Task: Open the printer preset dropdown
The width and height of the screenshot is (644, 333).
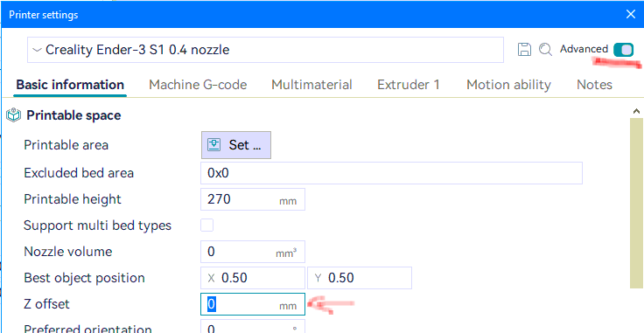Action: 265,50
